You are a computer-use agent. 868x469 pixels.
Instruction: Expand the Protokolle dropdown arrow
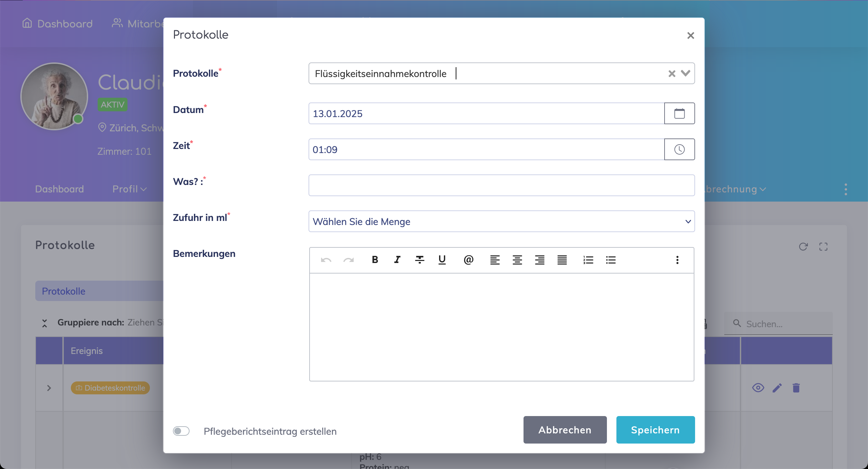tap(686, 73)
